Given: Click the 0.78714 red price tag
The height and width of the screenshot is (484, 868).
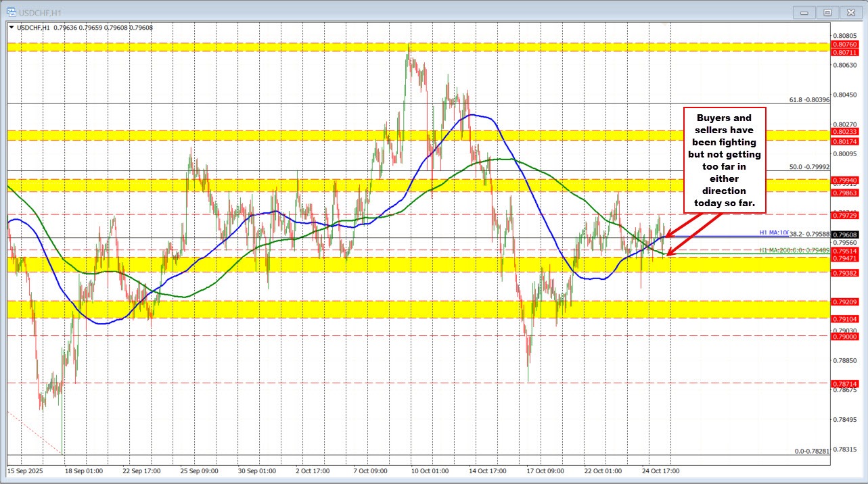Looking at the screenshot, I should click(x=846, y=383).
